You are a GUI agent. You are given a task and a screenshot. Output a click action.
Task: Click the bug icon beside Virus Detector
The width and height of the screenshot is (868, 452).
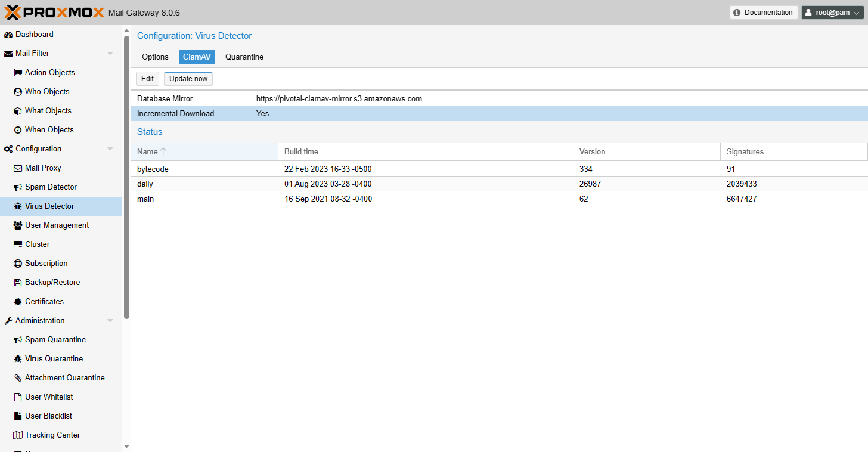point(18,206)
